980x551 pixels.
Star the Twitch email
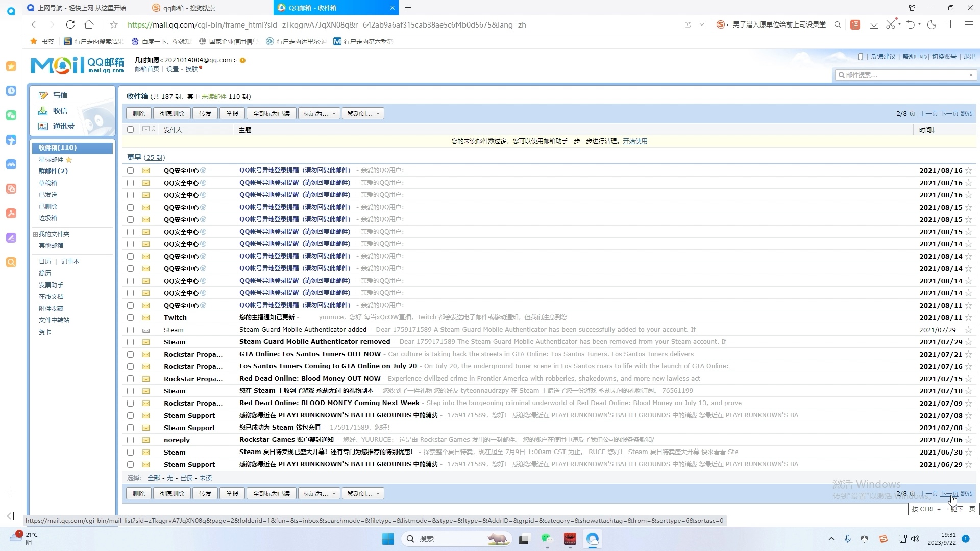pos(969,317)
